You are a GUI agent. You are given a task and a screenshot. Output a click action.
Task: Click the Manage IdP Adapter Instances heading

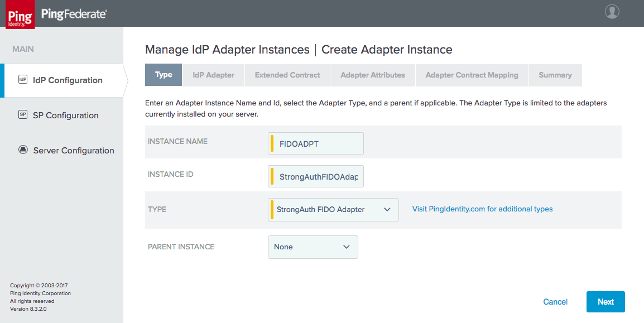tap(227, 50)
